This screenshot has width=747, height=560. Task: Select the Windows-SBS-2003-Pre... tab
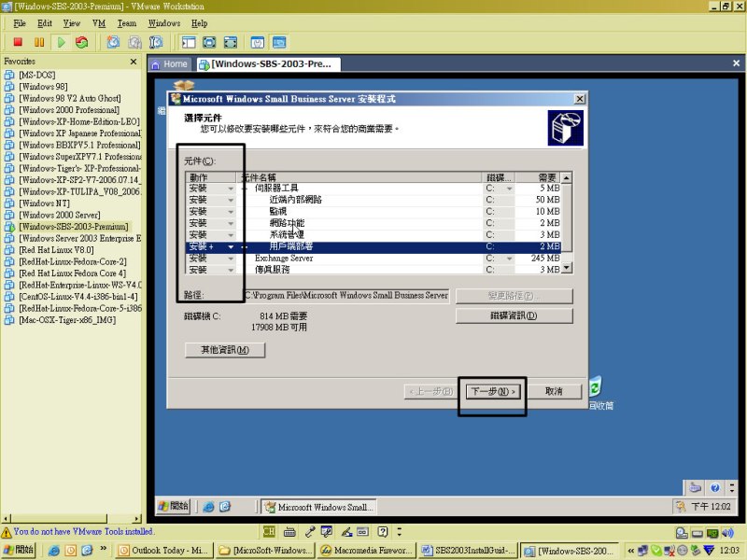click(268, 64)
